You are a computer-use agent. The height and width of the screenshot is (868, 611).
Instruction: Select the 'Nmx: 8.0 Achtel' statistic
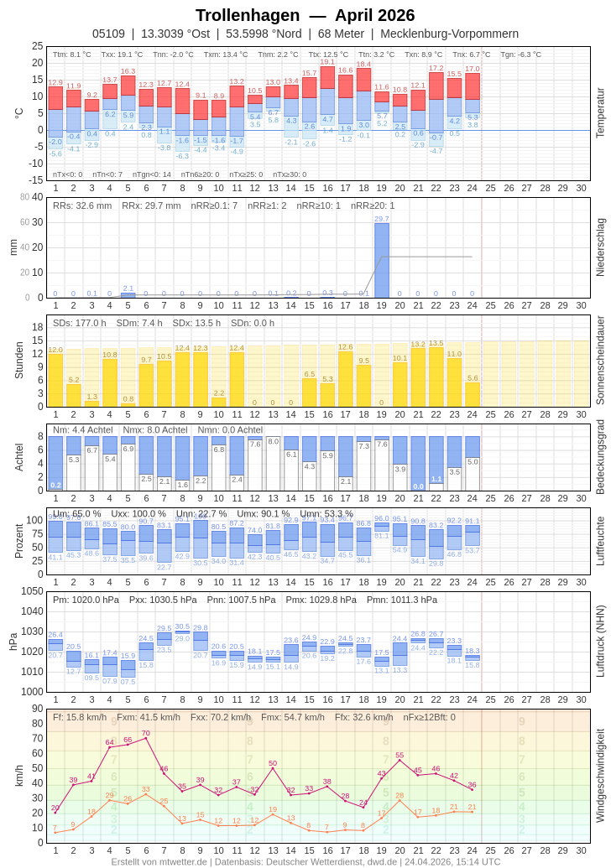point(155,429)
